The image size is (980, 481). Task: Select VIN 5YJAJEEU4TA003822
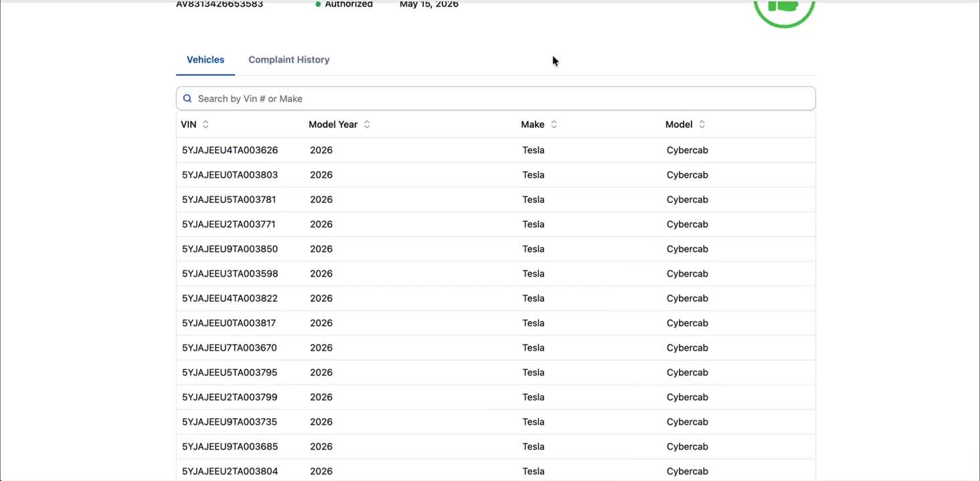point(230,299)
